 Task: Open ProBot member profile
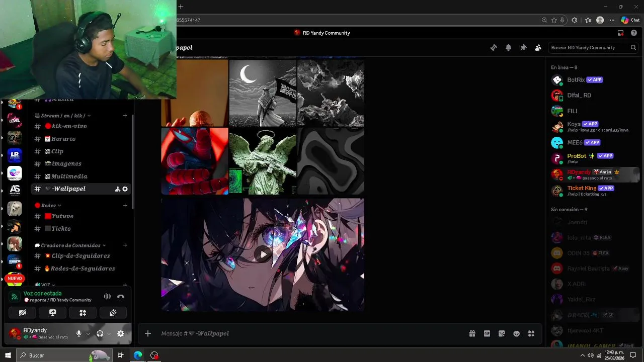tap(595, 158)
